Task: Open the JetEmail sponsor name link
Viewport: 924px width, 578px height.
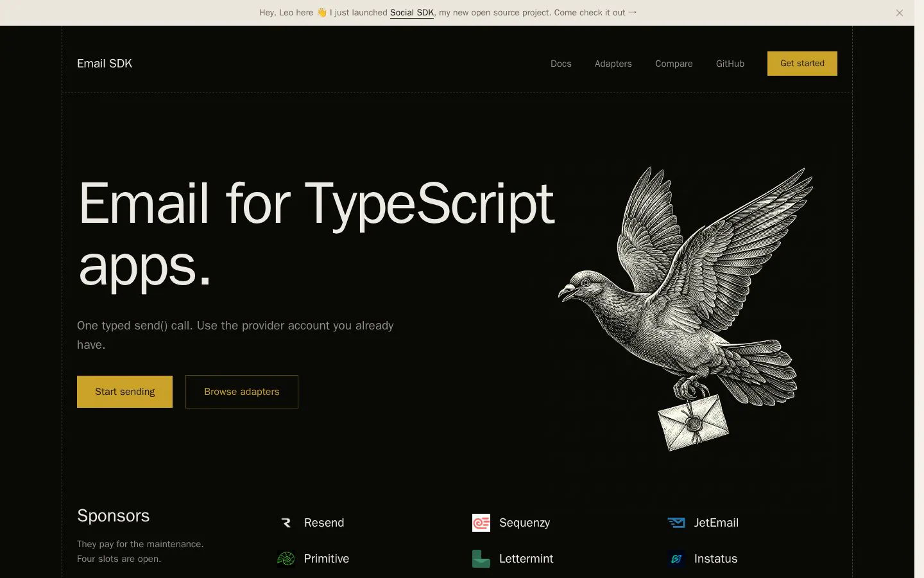Action: coord(716,523)
